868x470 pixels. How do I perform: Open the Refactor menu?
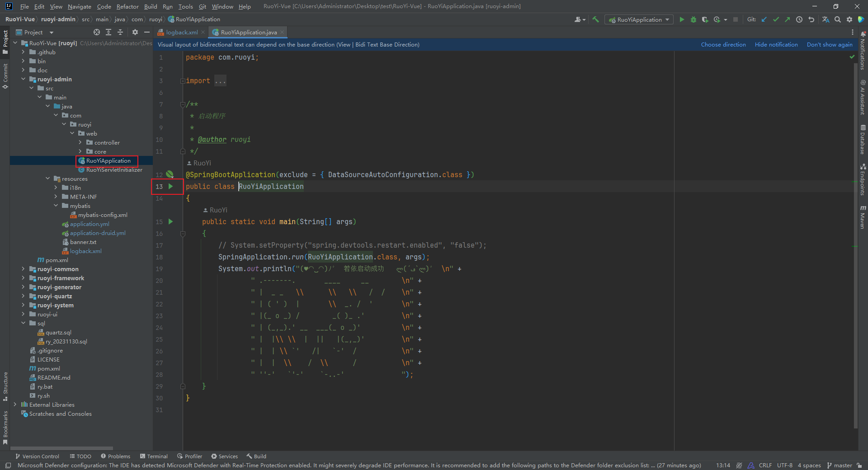click(127, 6)
